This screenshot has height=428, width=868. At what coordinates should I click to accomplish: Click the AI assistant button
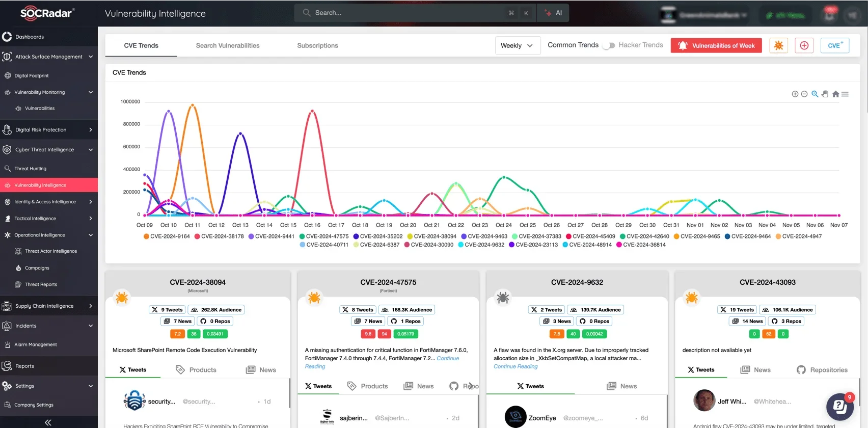553,13
